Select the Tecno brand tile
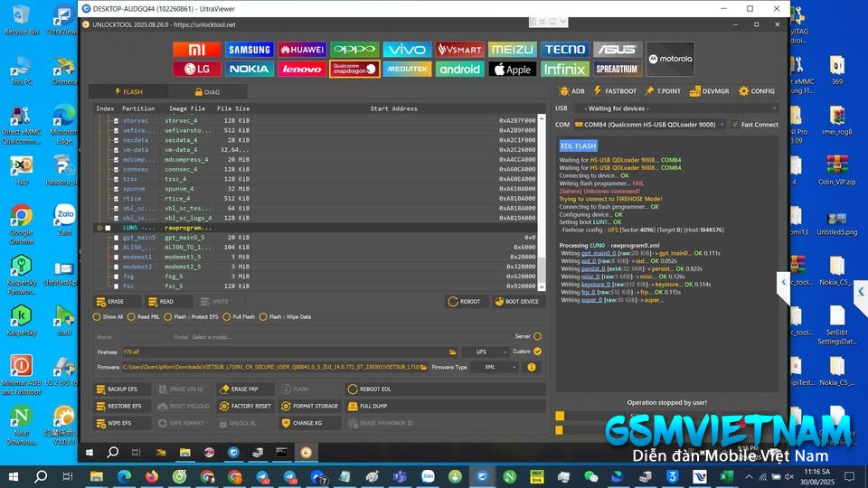Viewport: 868px width, 488px height. [564, 50]
